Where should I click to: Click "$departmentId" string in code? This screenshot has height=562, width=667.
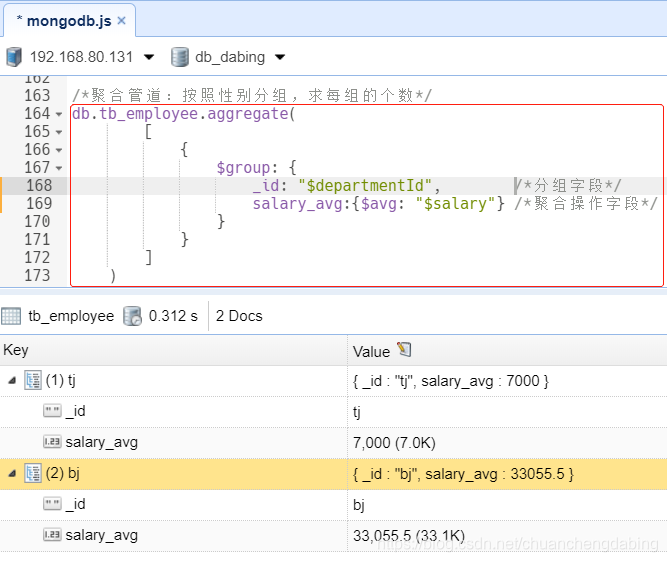click(x=365, y=186)
